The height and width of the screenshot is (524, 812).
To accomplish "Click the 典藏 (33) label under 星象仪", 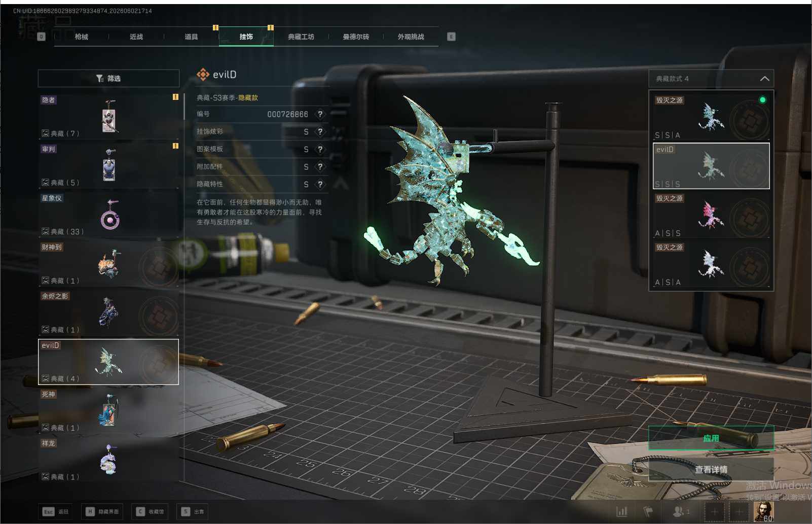I will pos(63,231).
